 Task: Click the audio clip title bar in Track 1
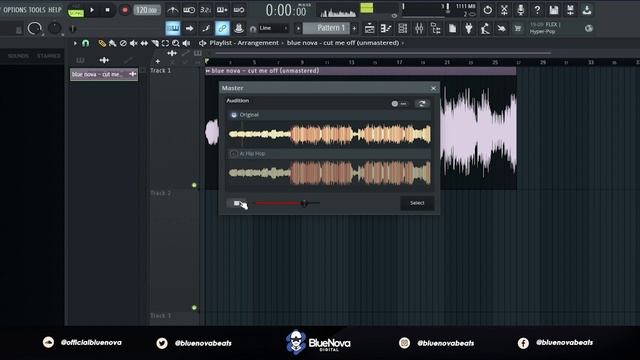click(x=360, y=71)
